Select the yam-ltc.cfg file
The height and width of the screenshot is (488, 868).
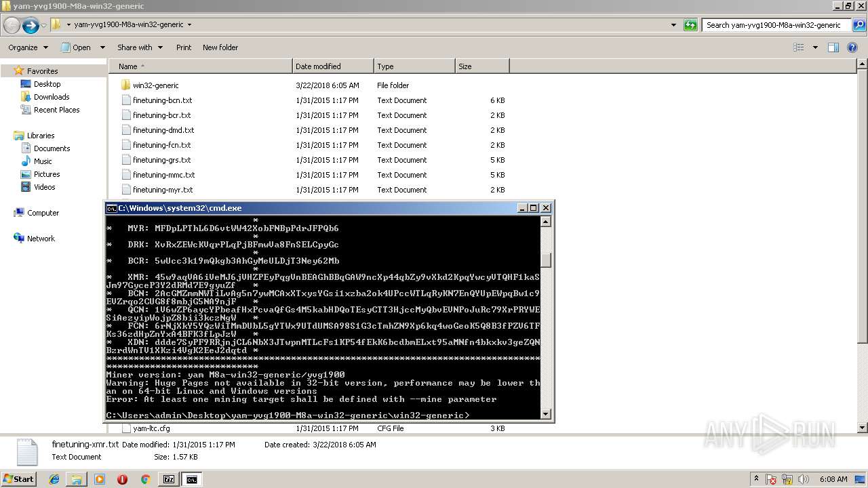click(151, 428)
